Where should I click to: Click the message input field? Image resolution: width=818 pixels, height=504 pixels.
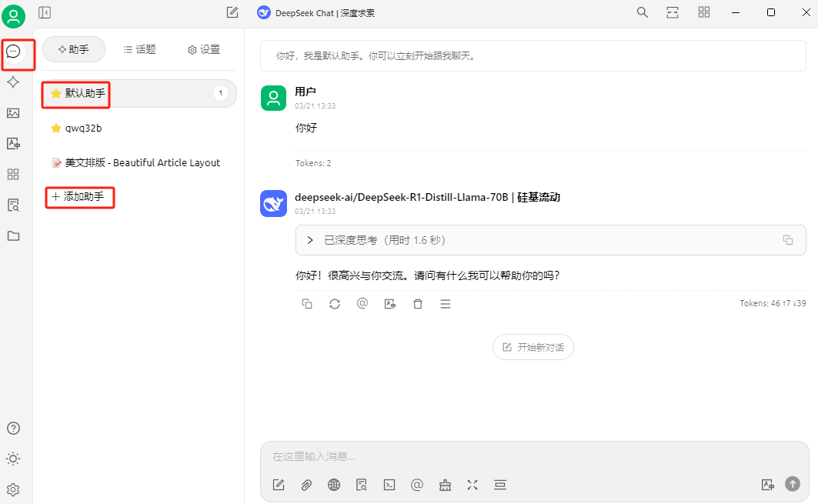pyautogui.click(x=534, y=456)
